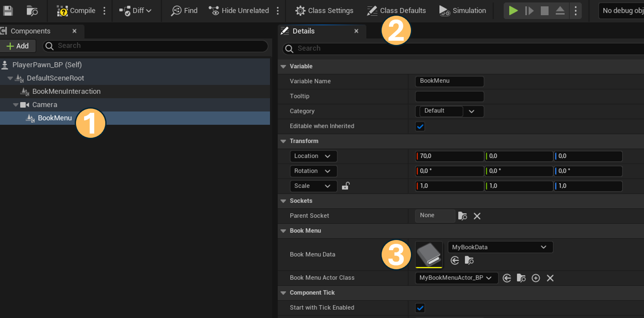Toggle Editable when Inherited checkbox
The height and width of the screenshot is (318, 644).
(420, 126)
